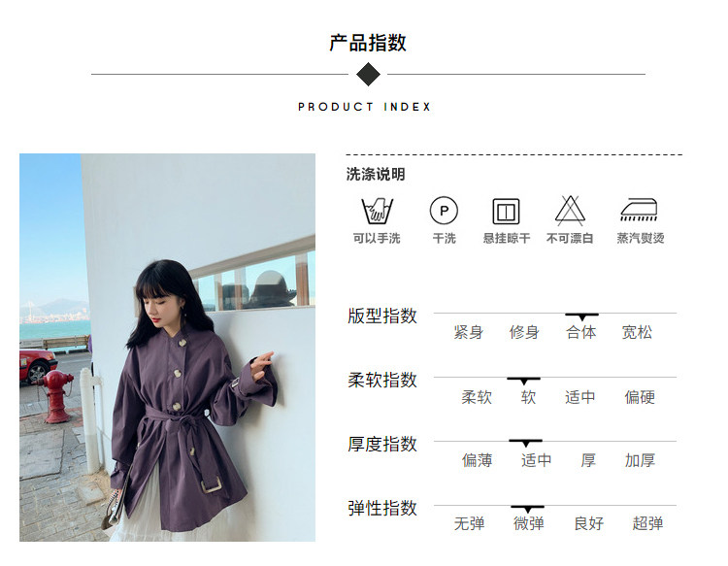Click the 适中 thickness indicator marker

[525, 443]
